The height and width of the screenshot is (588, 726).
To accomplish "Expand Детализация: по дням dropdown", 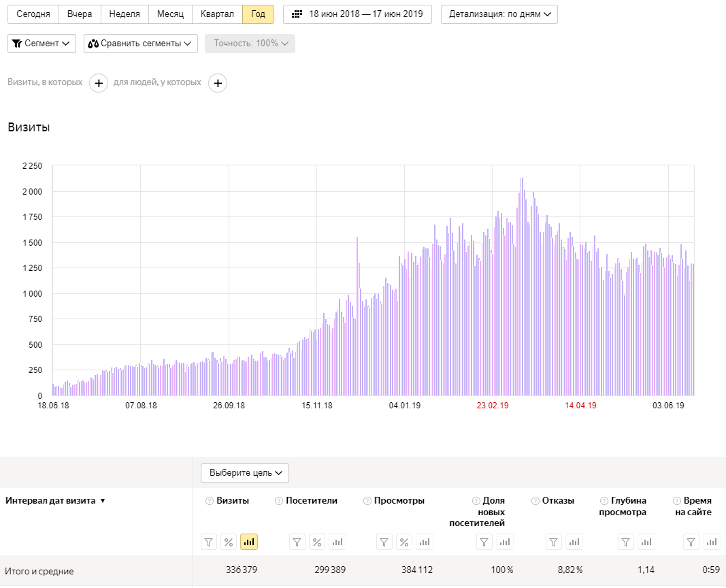I will coord(499,14).
